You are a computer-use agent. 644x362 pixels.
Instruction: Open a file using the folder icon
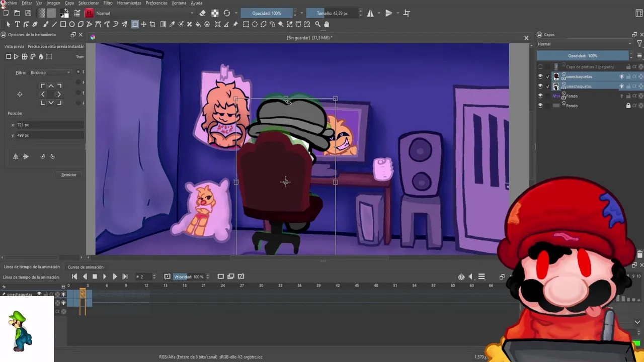(17, 13)
